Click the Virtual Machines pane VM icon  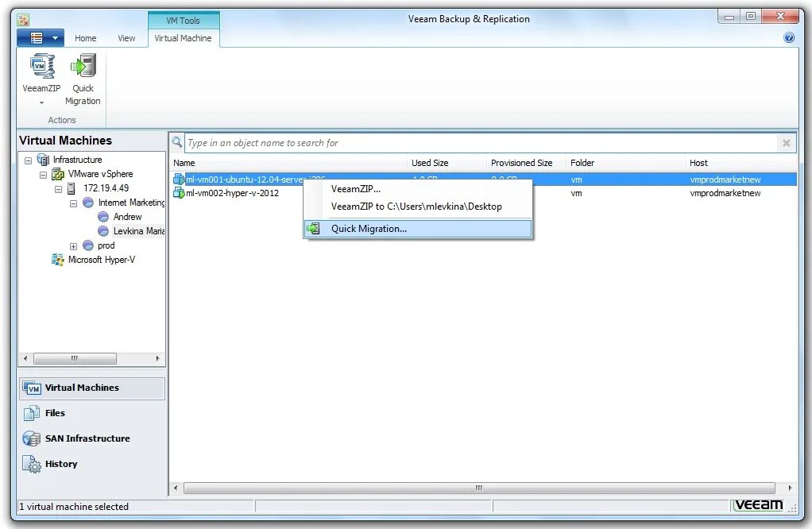click(32, 388)
